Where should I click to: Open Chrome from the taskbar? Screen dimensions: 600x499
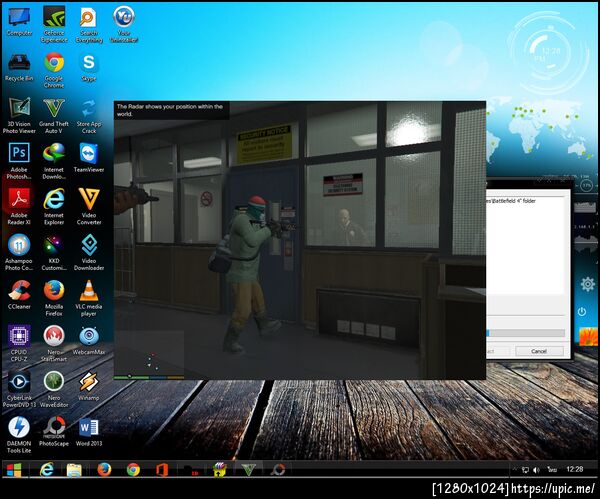click(133, 470)
